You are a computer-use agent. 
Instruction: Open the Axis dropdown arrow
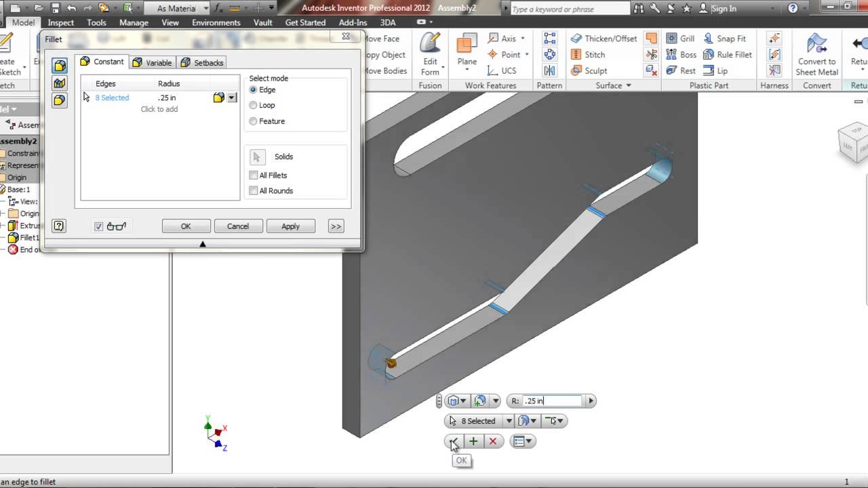pos(523,39)
